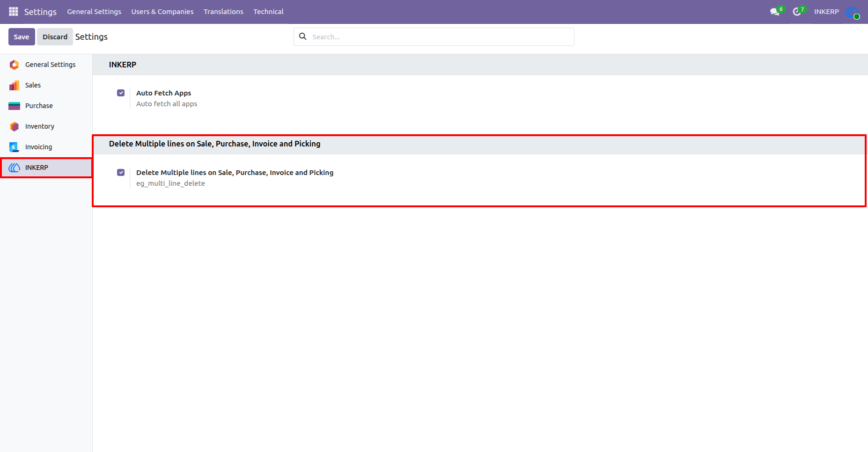Select INKERP tab in sidebar
Screen dimensions: 868x452
pos(46,168)
